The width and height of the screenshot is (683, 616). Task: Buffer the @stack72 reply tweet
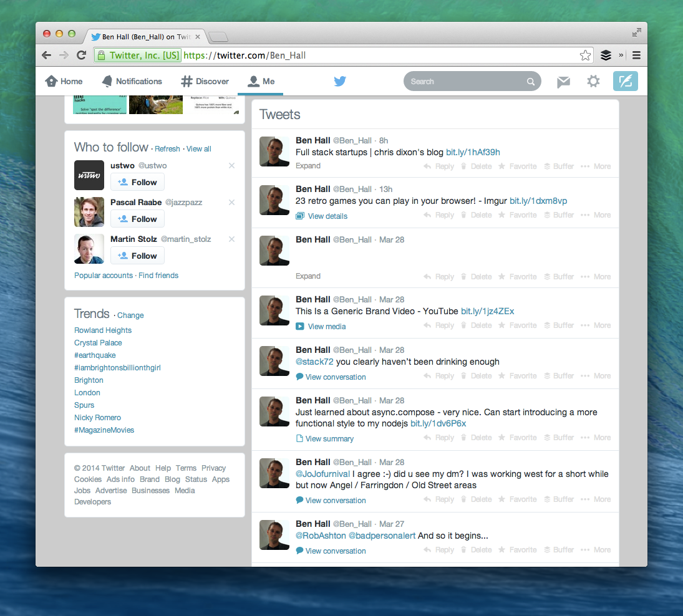coord(559,376)
